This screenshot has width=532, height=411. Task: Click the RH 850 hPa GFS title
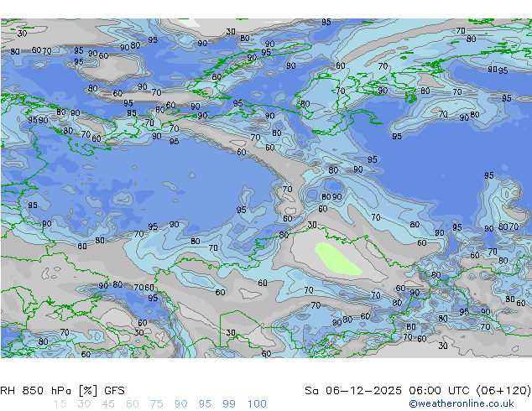(62, 391)
